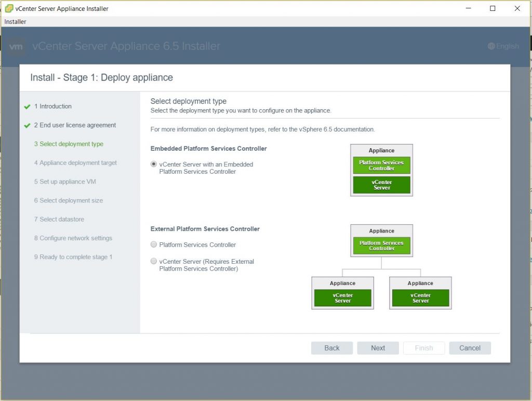Open the English language selector
532x401 pixels.
503,46
